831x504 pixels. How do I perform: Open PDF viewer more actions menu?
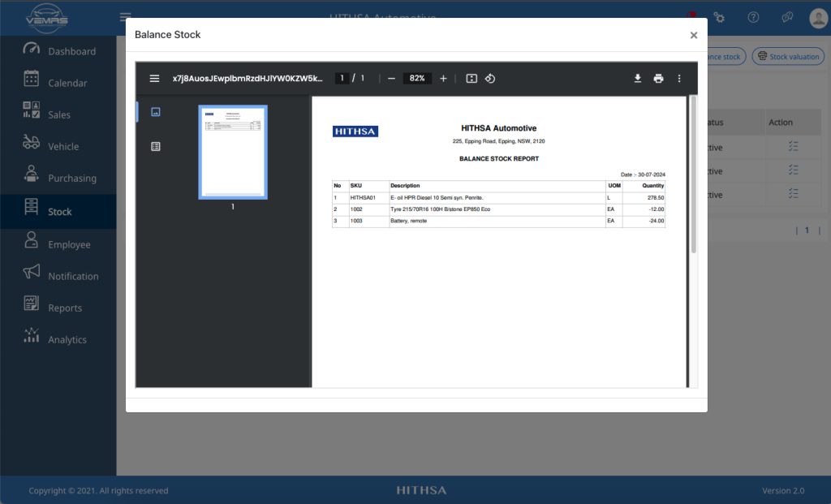[679, 79]
